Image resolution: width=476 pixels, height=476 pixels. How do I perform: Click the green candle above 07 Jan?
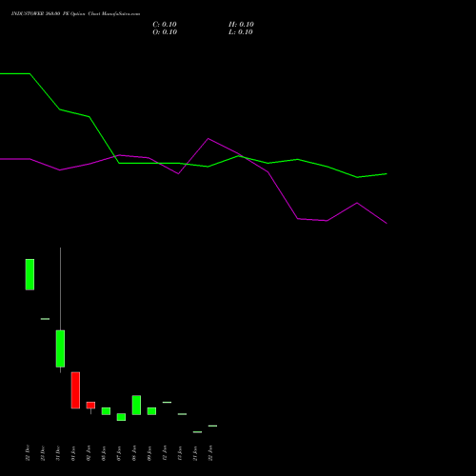121,417
